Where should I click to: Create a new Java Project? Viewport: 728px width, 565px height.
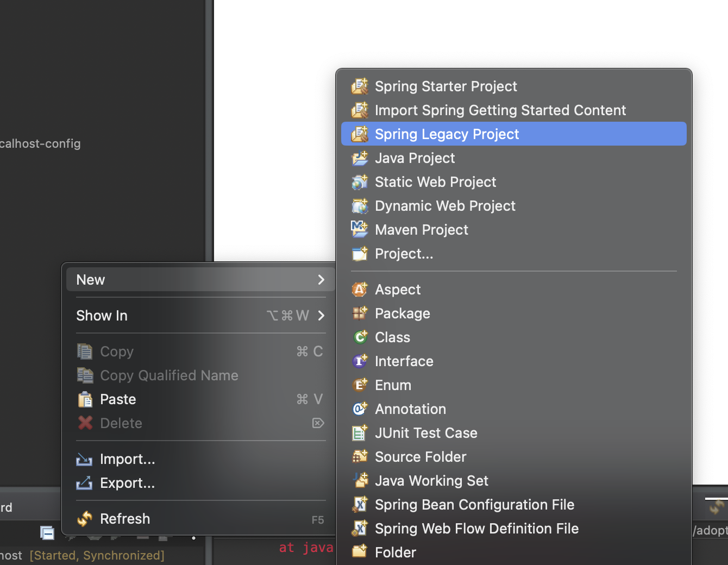pyautogui.click(x=514, y=158)
